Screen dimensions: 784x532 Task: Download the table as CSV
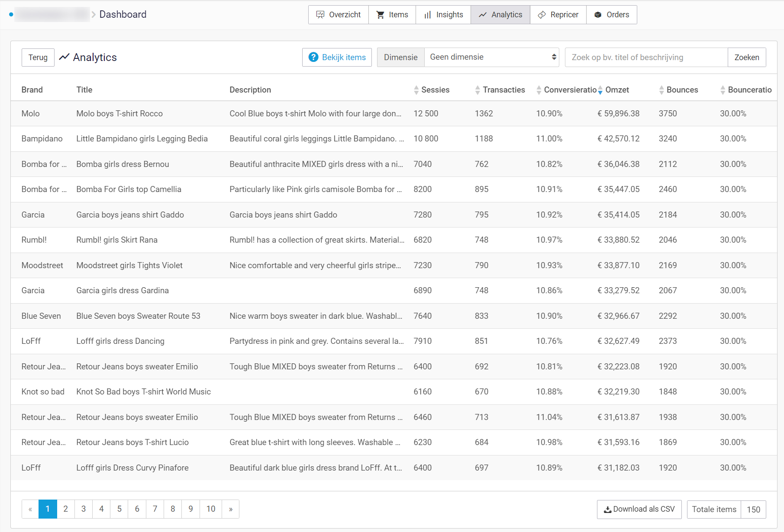coord(639,509)
